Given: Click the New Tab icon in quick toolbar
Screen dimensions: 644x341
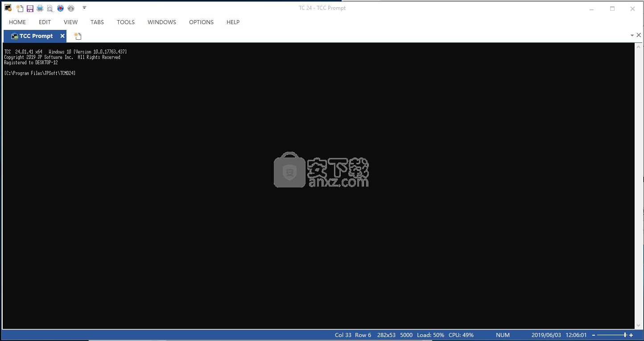Looking at the screenshot, I should (x=20, y=8).
